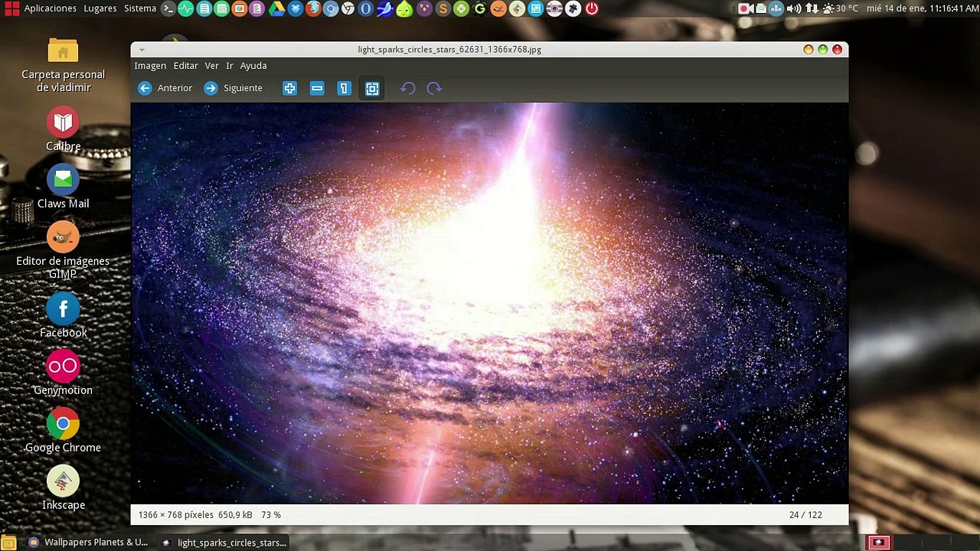The height and width of the screenshot is (551, 980).
Task: Select the Facebook desktop shortcut
Action: pyautogui.click(x=63, y=316)
